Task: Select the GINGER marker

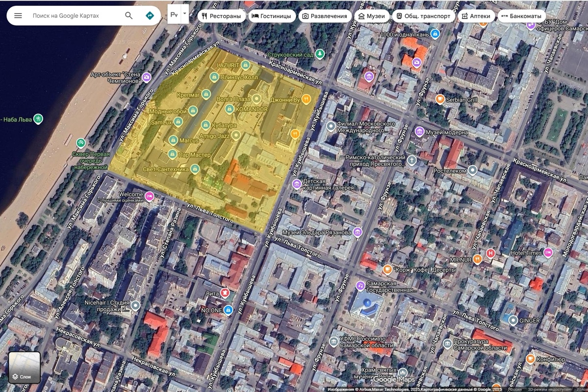Action: tap(513, 321)
